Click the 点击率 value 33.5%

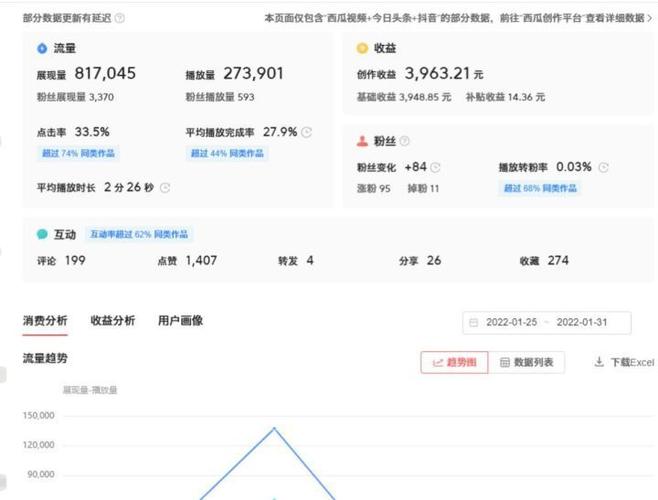pyautogui.click(x=92, y=132)
